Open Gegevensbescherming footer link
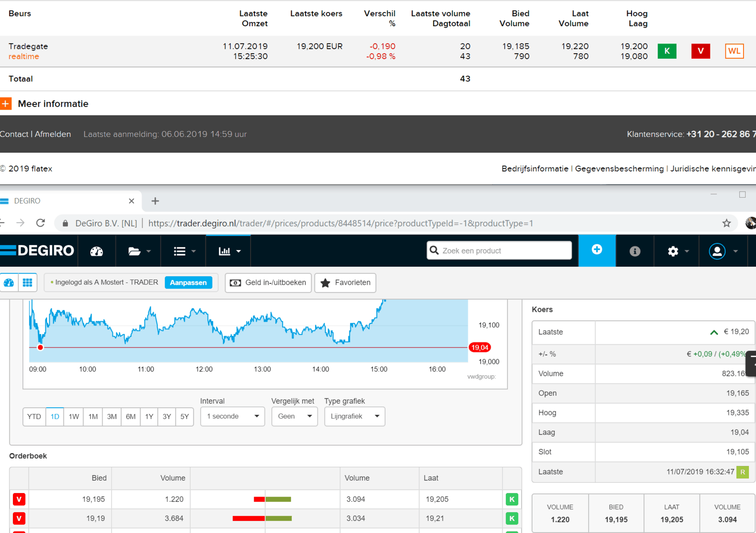Image resolution: width=756 pixels, height=533 pixels. pos(619,169)
